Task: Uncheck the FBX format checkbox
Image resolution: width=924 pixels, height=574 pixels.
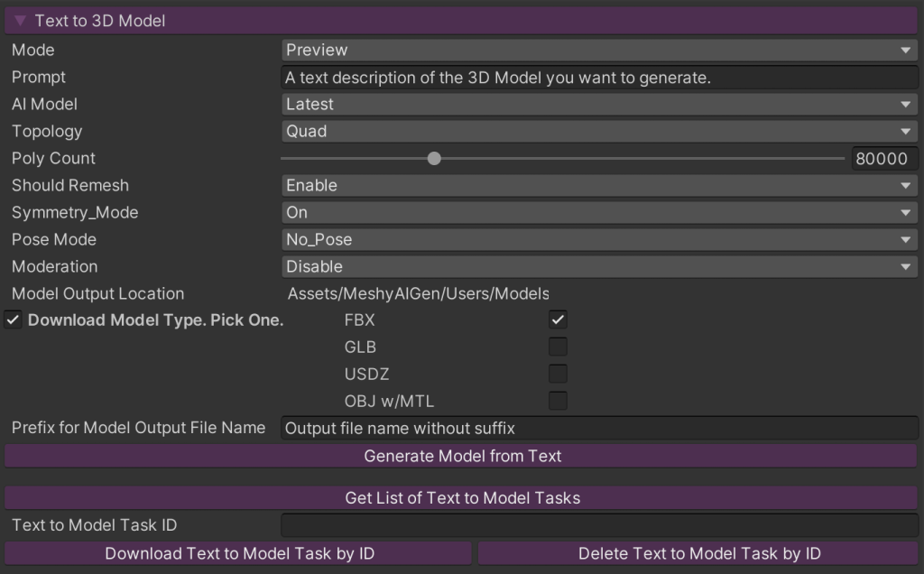Action: point(559,319)
